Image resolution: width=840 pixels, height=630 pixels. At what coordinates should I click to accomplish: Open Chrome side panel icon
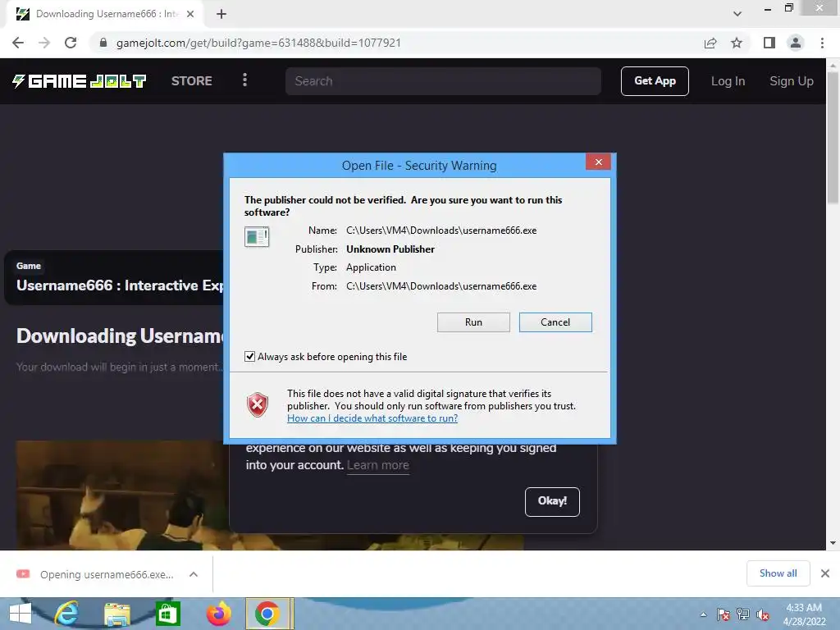coord(769,43)
